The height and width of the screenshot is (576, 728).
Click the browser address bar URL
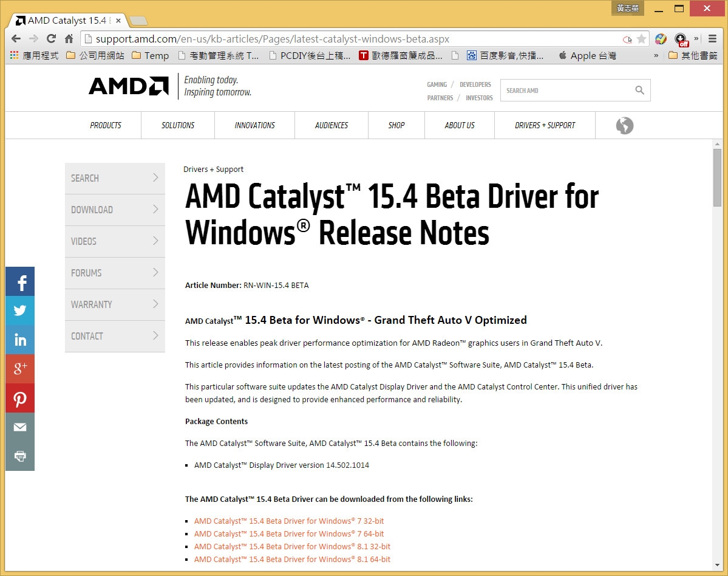coord(272,39)
